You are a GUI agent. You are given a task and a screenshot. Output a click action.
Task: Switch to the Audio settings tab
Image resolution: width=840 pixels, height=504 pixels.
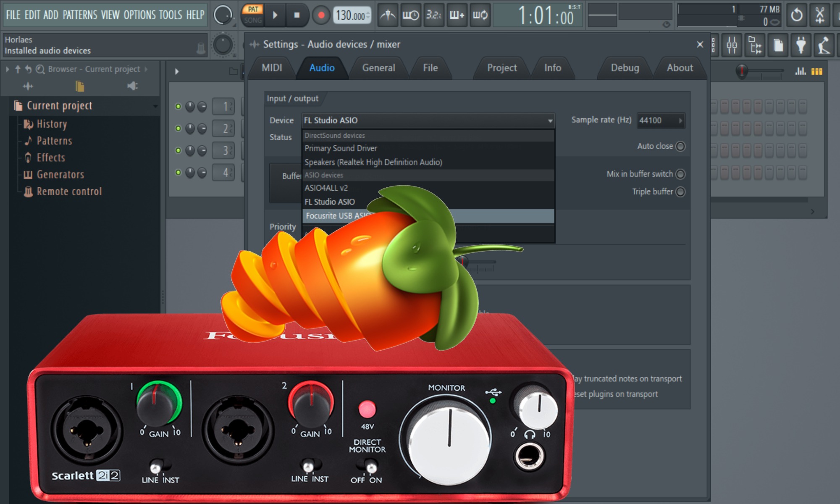tap(322, 68)
